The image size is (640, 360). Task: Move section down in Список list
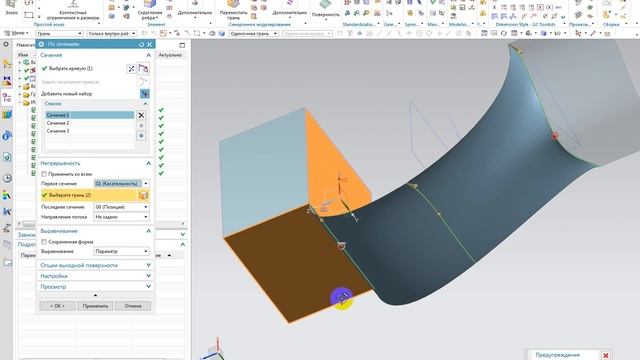141,136
